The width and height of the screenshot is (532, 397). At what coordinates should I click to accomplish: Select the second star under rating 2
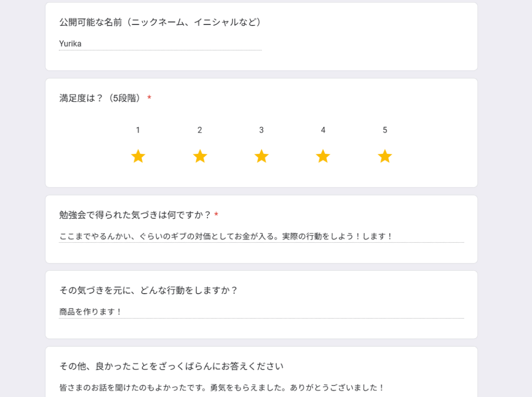click(x=200, y=156)
